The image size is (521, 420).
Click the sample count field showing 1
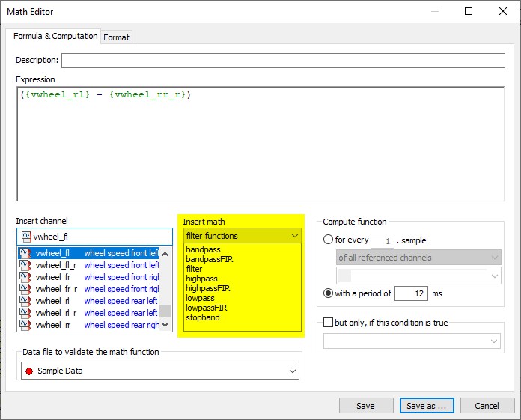pyautogui.click(x=383, y=241)
